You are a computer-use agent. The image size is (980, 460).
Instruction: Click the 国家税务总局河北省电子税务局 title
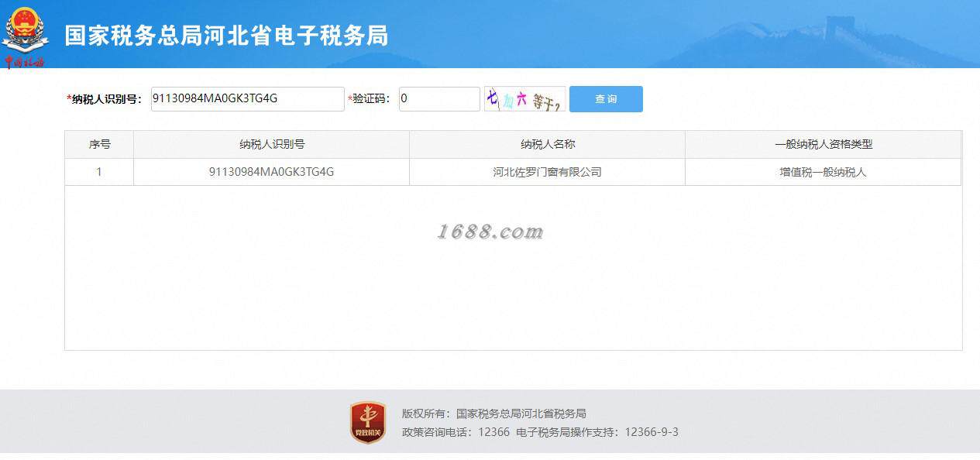click(226, 36)
